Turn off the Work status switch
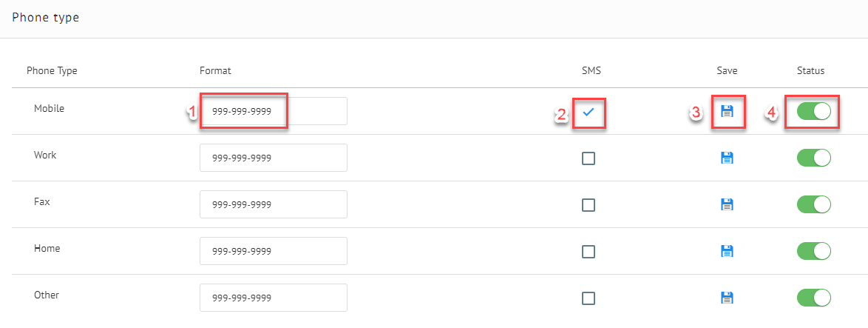 814,158
